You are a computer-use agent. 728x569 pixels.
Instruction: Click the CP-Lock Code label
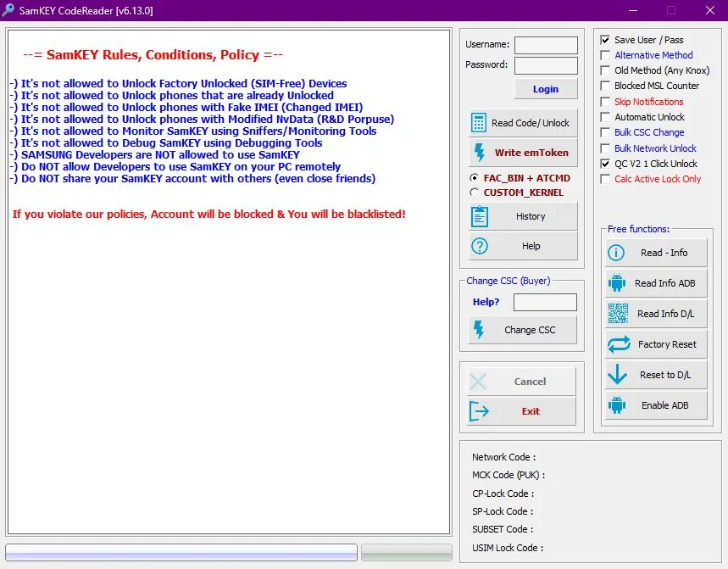pyautogui.click(x=503, y=494)
